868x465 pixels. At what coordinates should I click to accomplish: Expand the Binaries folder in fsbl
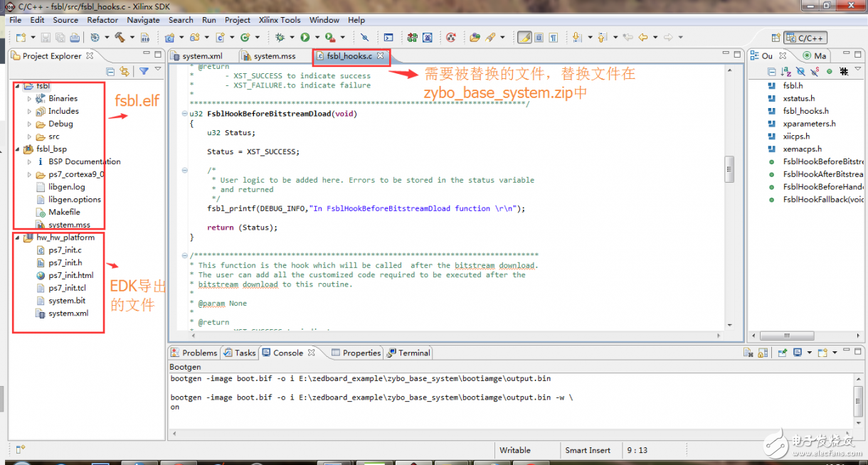tap(30, 98)
